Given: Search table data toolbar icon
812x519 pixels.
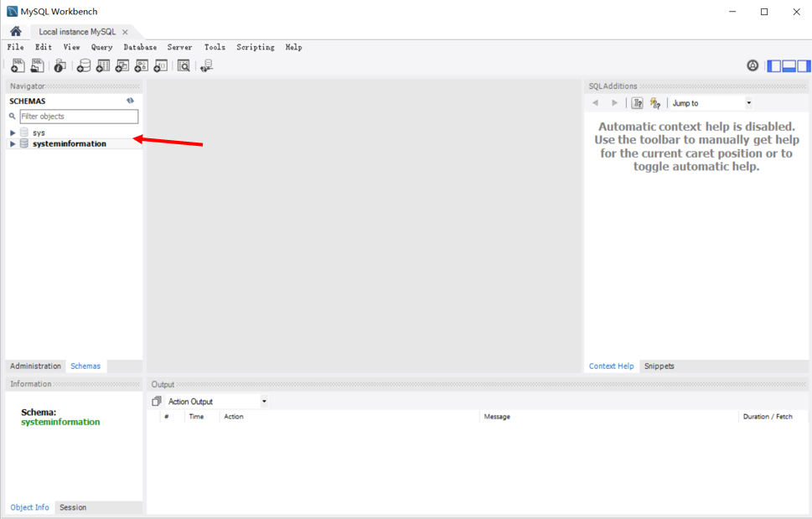Looking at the screenshot, I should (x=184, y=65).
